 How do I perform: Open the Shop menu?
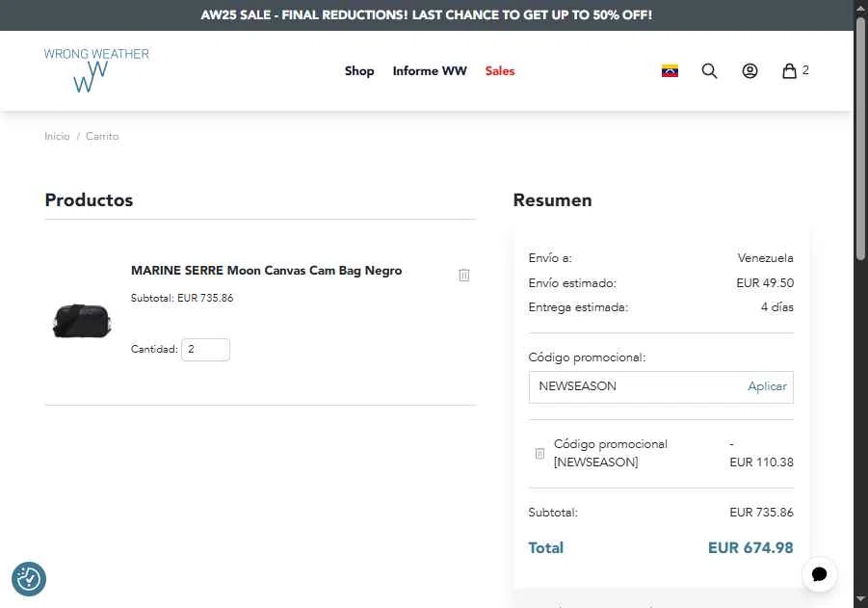tap(359, 71)
